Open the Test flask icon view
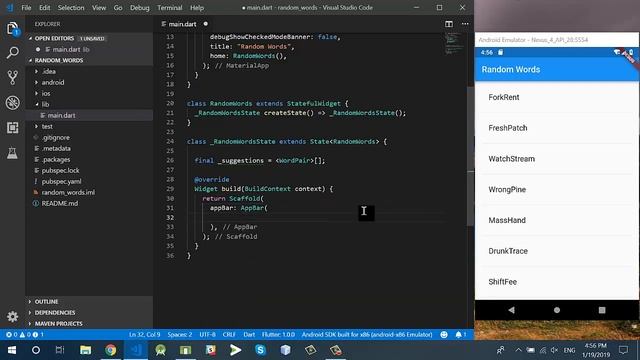 pos(13,153)
